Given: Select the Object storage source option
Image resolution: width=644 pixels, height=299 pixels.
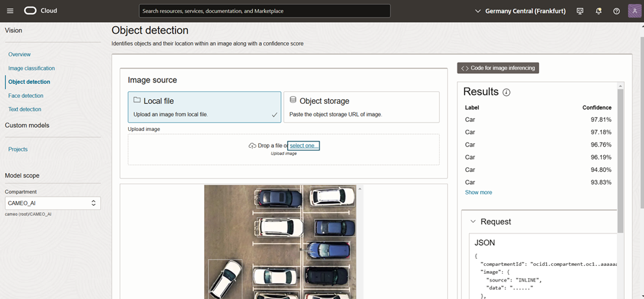Looking at the screenshot, I should coord(361,107).
